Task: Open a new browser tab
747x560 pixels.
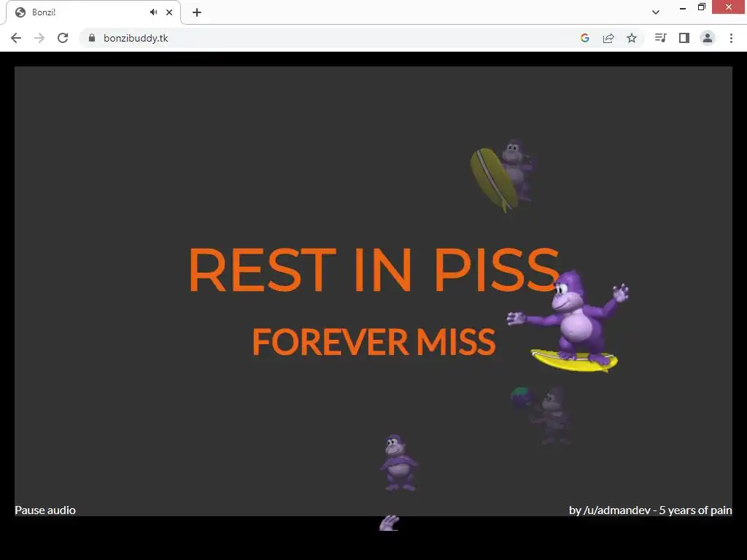Action: [x=197, y=12]
